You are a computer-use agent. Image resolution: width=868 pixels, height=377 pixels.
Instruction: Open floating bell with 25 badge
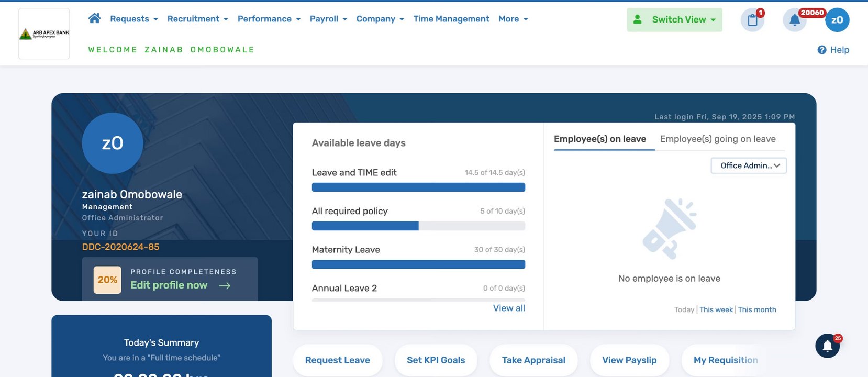pos(828,346)
